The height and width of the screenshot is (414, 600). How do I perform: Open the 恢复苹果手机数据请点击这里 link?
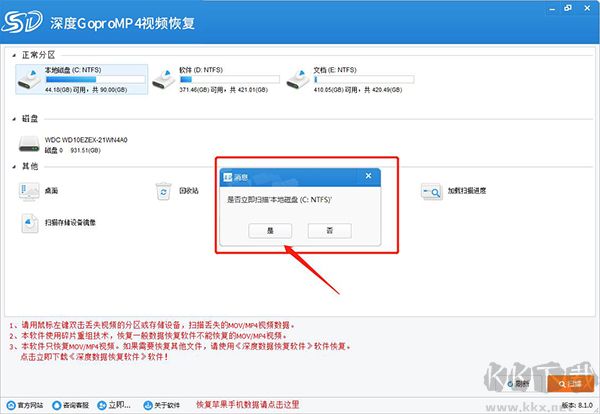coord(248,405)
